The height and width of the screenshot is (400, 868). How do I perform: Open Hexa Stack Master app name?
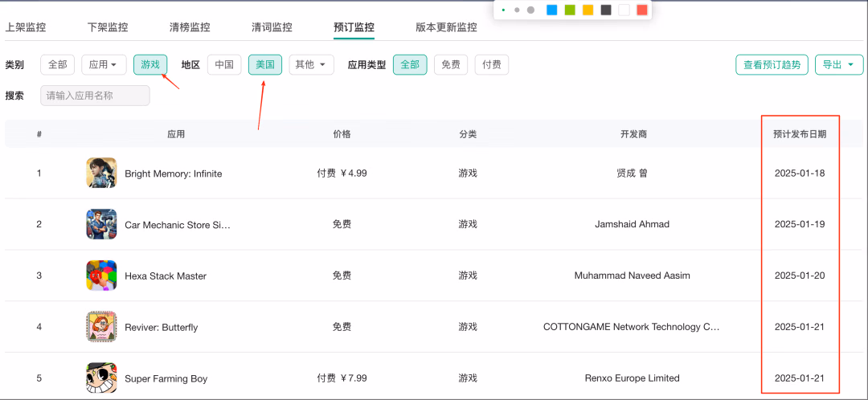(166, 276)
